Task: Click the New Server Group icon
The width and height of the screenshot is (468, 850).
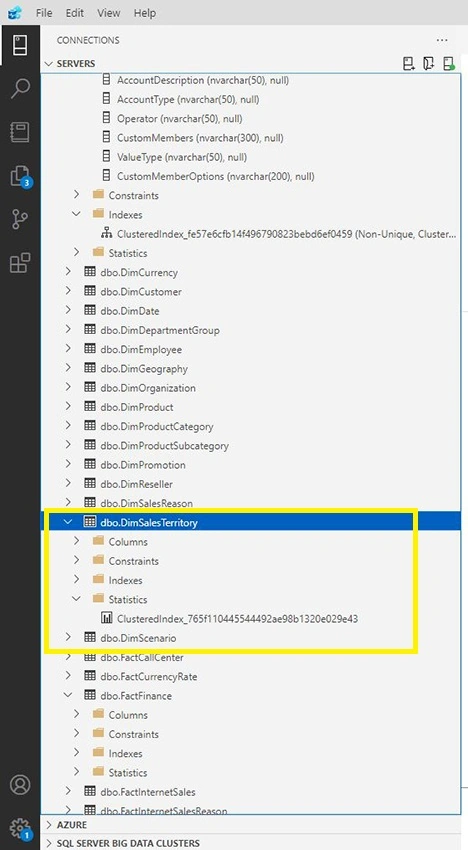Action: click(429, 63)
